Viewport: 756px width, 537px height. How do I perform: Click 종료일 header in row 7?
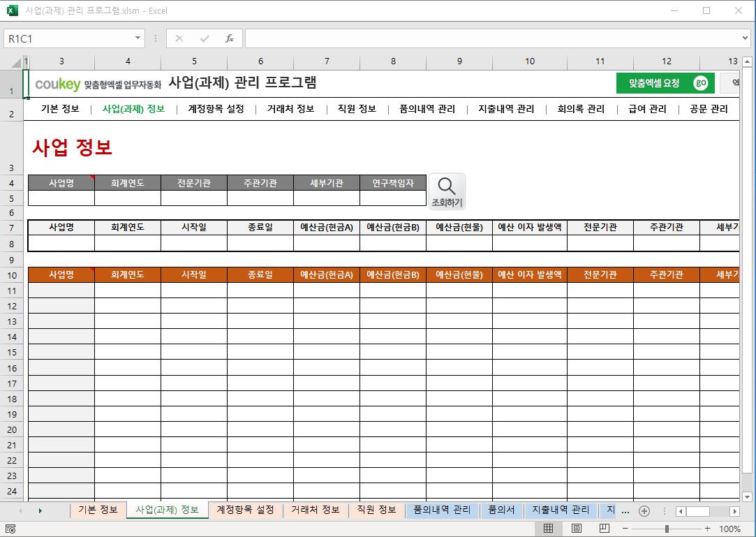pyautogui.click(x=260, y=227)
